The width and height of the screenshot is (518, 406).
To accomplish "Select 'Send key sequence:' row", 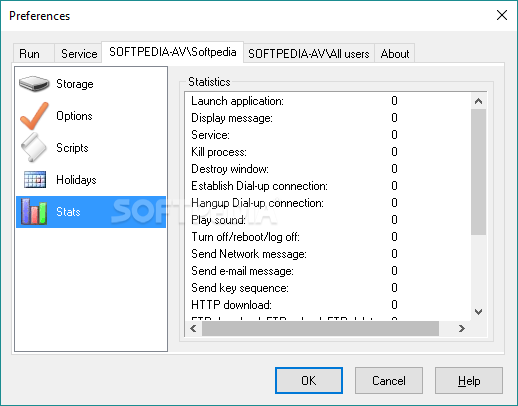I will tap(328, 288).
